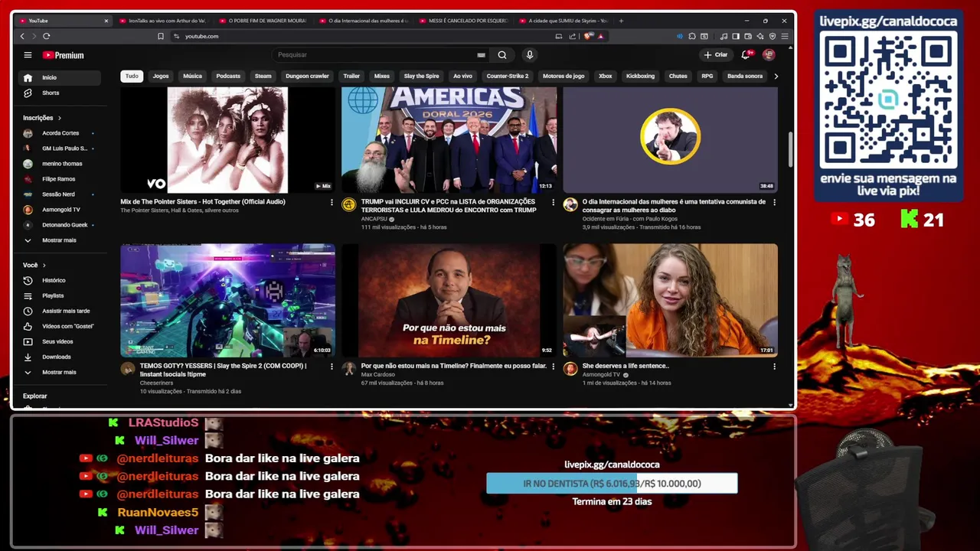
Task: Click the on-screen keyboard icon in search box
Action: (481, 55)
